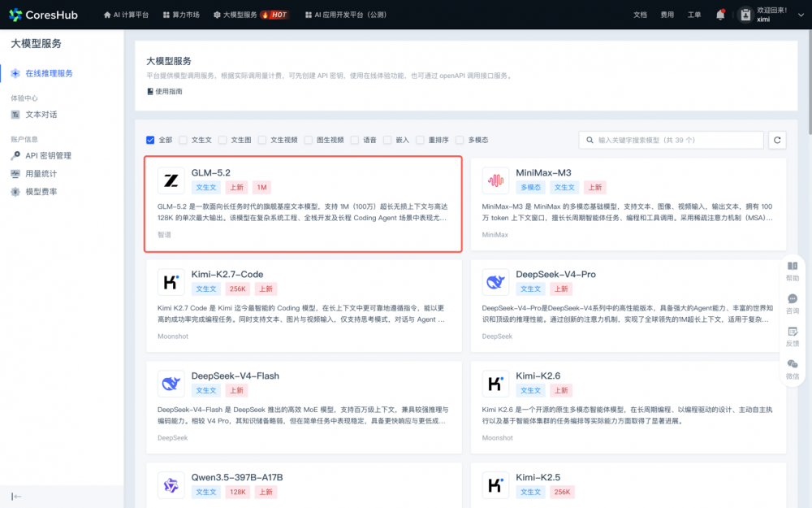Open the 微信 floating button
Image resolution: width=812 pixels, height=508 pixels.
793,369
